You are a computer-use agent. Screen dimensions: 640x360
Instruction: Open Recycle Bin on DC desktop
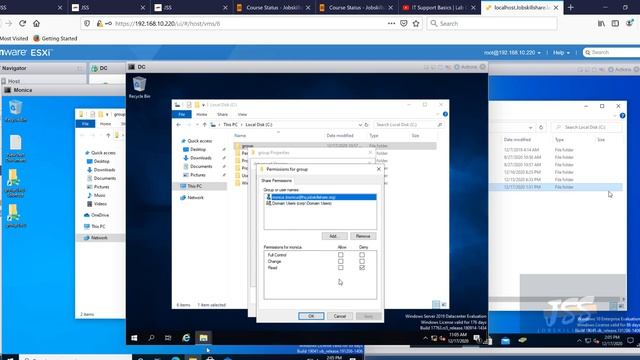139,87
